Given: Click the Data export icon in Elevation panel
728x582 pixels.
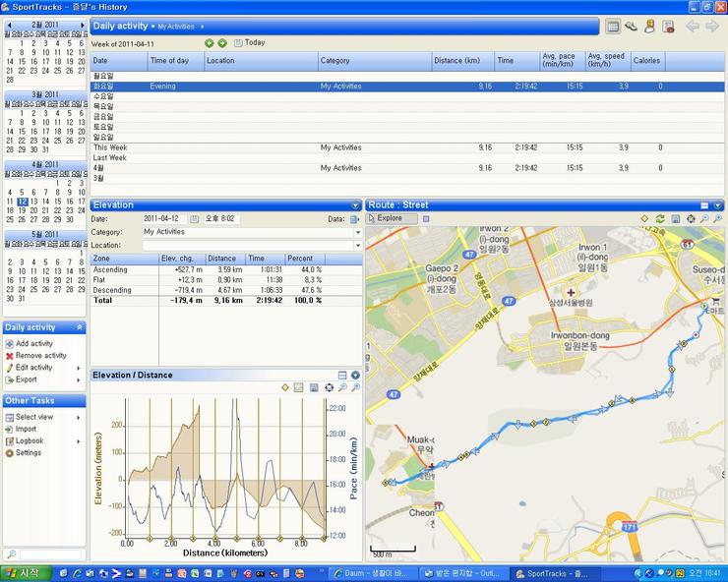Looking at the screenshot, I should 355,219.
